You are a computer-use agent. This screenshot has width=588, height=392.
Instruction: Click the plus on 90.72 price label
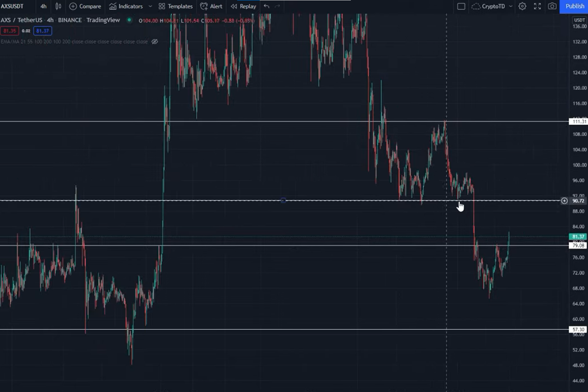564,201
